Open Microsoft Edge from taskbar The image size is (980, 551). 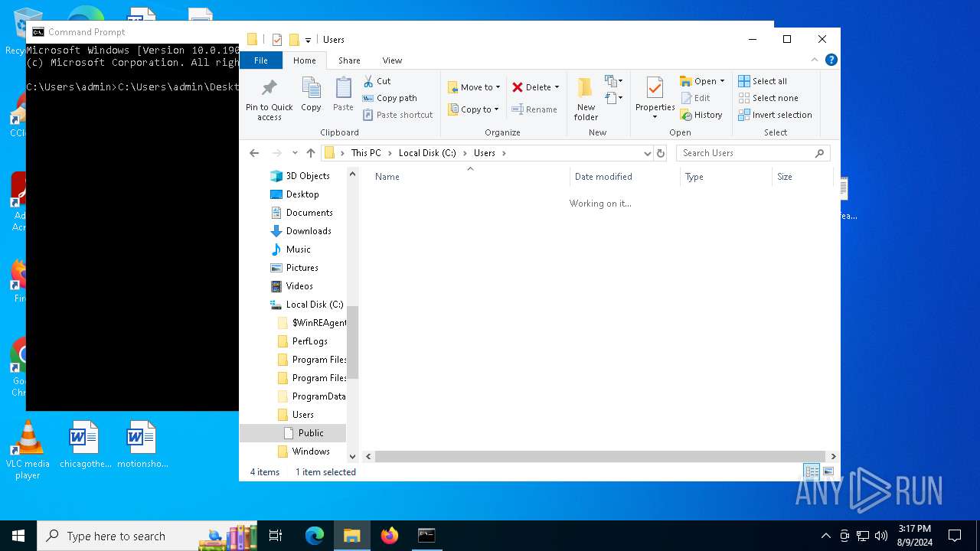315,536
